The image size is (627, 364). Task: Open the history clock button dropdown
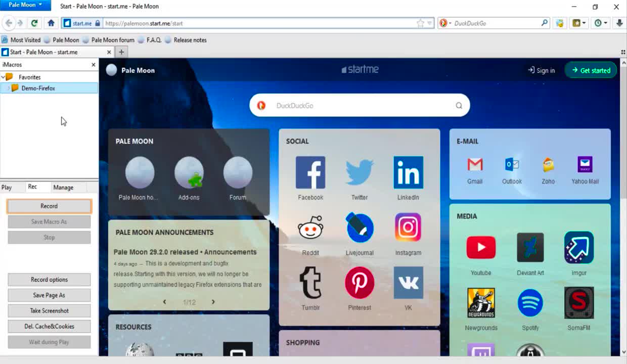(600, 23)
